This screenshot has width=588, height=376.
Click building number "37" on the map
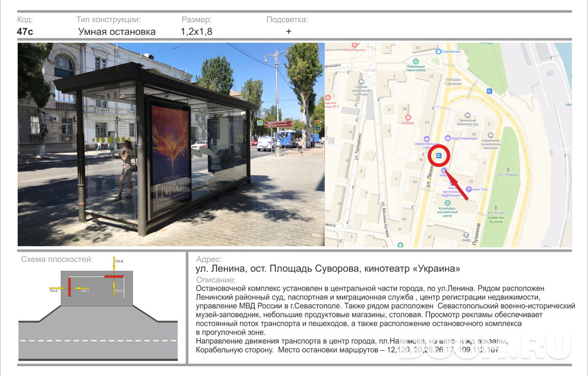tap(429, 237)
